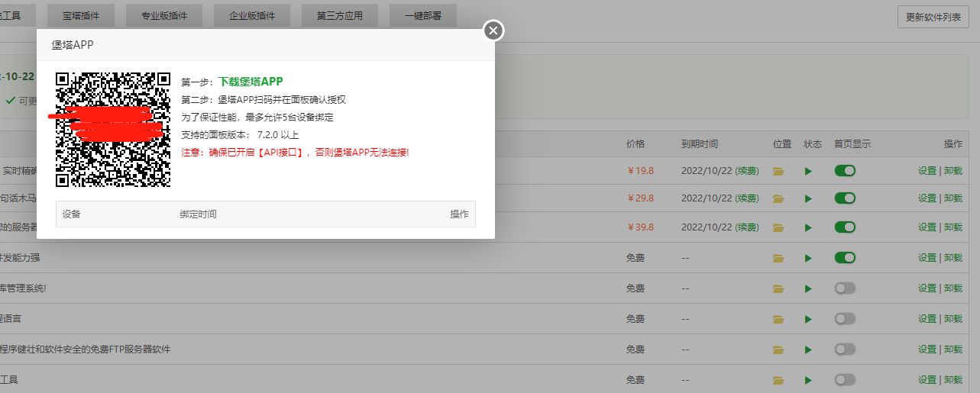Enable homepage display toggle in 库管理系统! row
Viewport: 980px width, 393px height.
click(x=845, y=288)
